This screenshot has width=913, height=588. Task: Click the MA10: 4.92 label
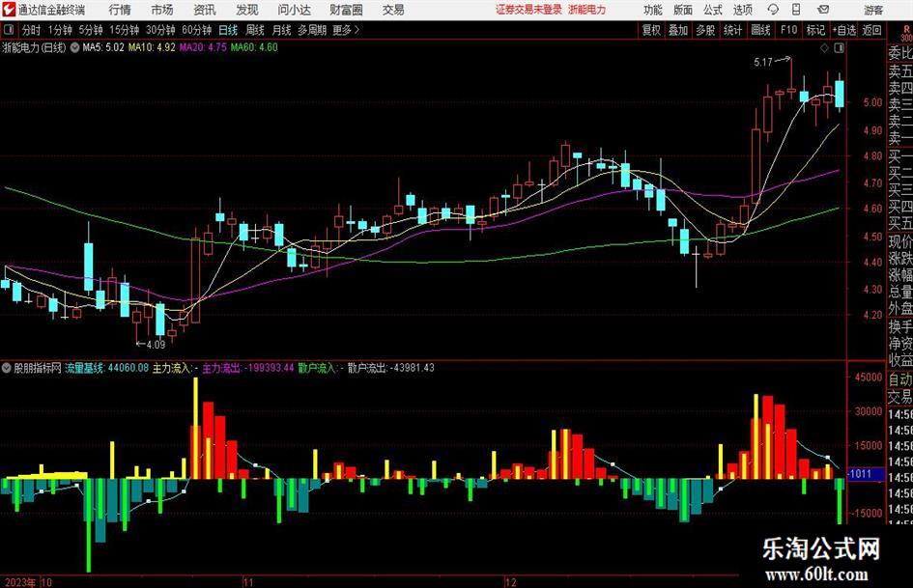(x=152, y=47)
